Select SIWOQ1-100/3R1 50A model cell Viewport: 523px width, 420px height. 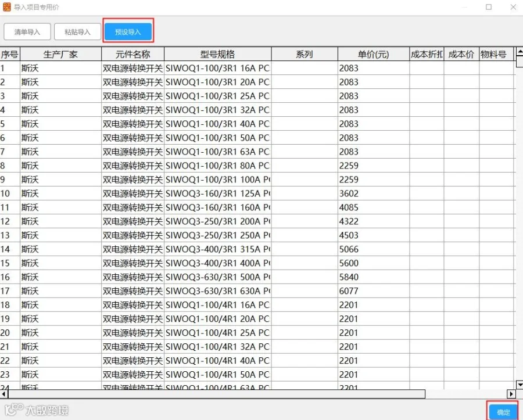pos(217,138)
